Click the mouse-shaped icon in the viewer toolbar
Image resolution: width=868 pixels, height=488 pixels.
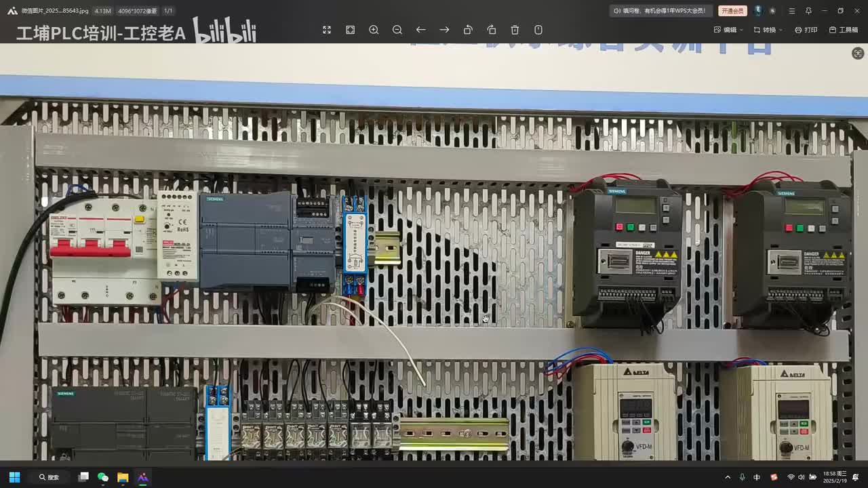pyautogui.click(x=538, y=30)
